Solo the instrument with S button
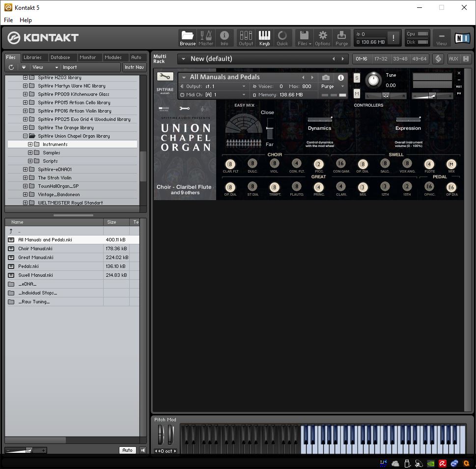Screen dimensions: 476x469 pos(357,78)
